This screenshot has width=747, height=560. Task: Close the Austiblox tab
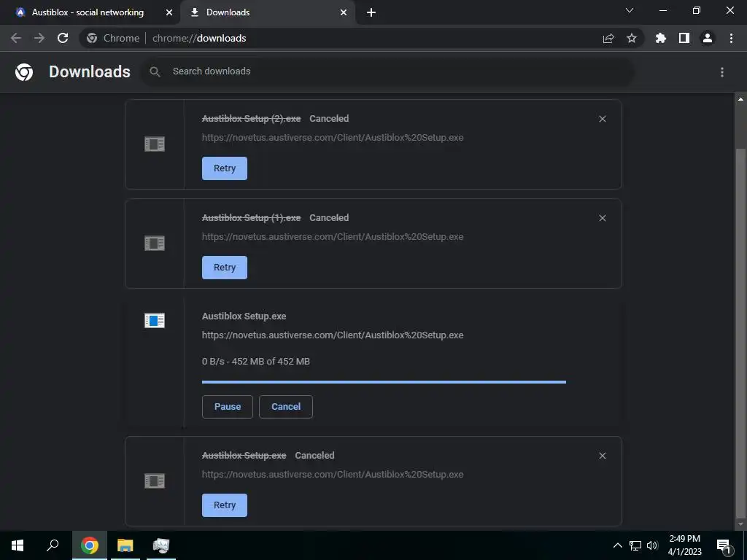point(169,12)
